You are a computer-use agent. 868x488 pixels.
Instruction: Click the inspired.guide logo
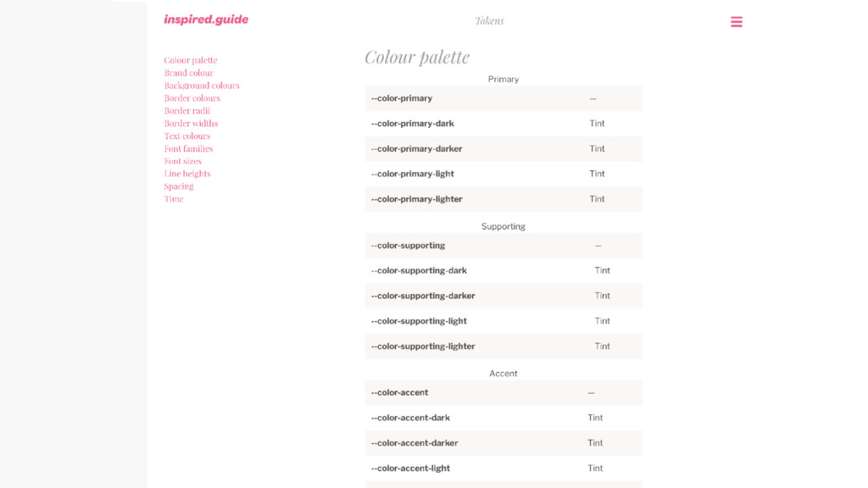[x=206, y=19]
